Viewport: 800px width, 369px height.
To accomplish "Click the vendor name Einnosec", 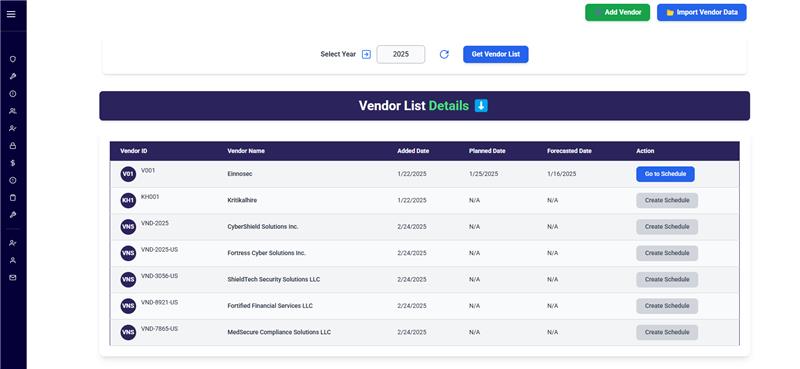I will pyautogui.click(x=240, y=174).
